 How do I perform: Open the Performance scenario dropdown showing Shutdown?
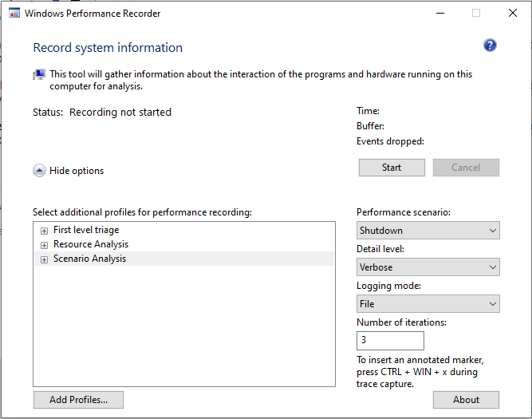[x=428, y=231]
